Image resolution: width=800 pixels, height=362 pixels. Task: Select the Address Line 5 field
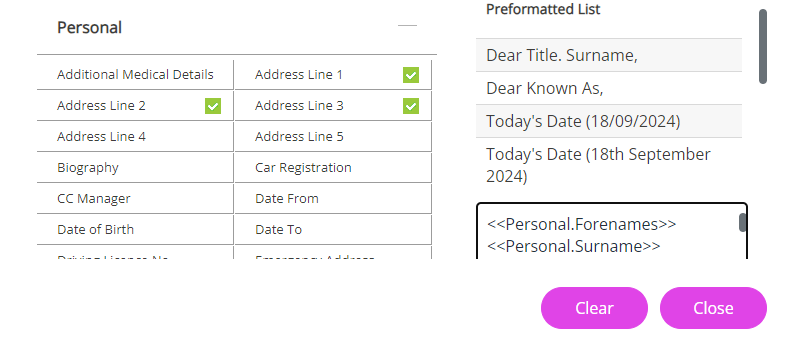pyautogui.click(x=333, y=137)
